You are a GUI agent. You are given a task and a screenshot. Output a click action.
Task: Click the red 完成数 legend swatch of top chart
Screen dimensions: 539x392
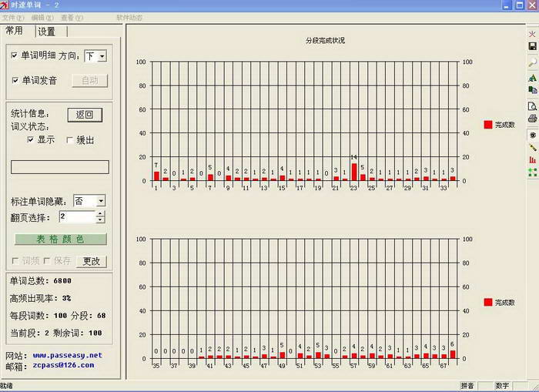click(x=487, y=125)
